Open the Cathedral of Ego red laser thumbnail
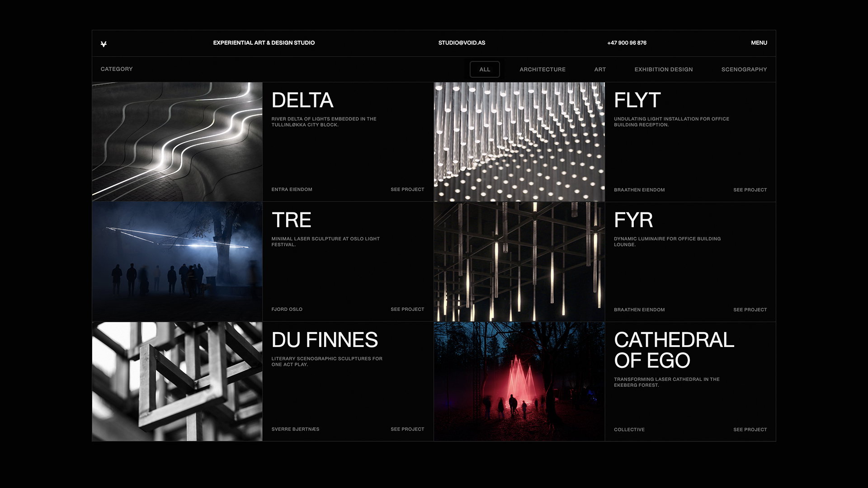This screenshot has width=868, height=488. point(519,381)
